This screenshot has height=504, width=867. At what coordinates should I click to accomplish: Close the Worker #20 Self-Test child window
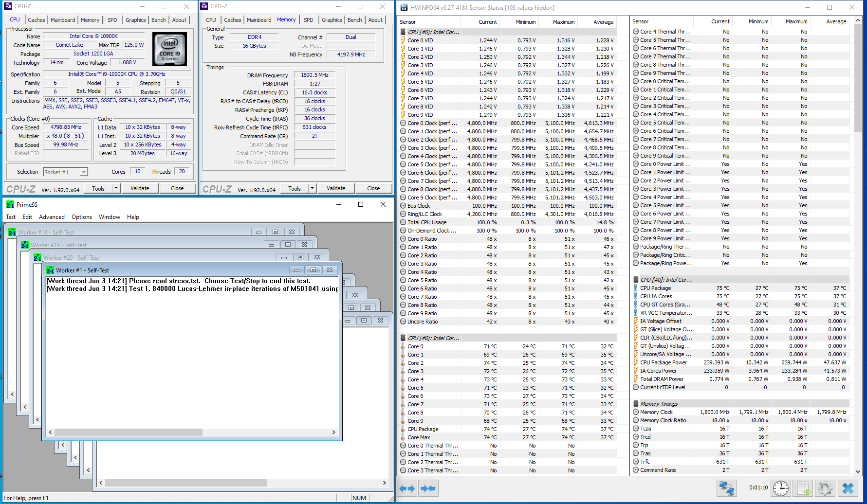pos(317,257)
